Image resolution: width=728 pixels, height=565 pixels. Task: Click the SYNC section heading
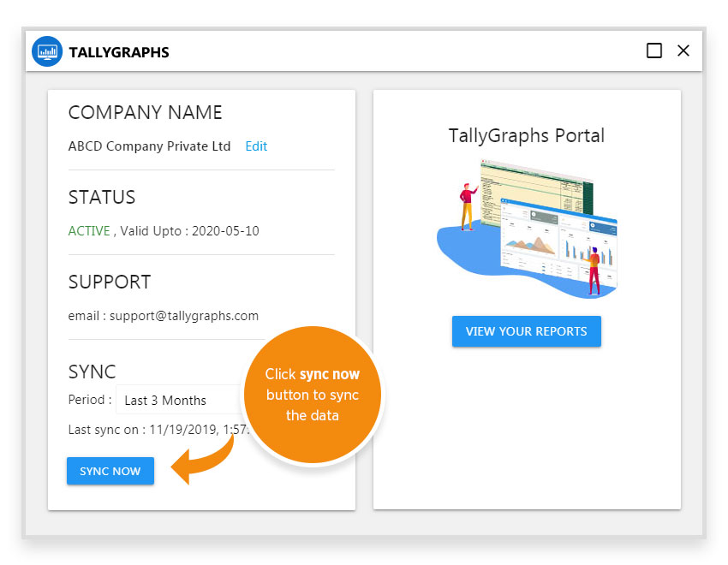[x=92, y=372]
